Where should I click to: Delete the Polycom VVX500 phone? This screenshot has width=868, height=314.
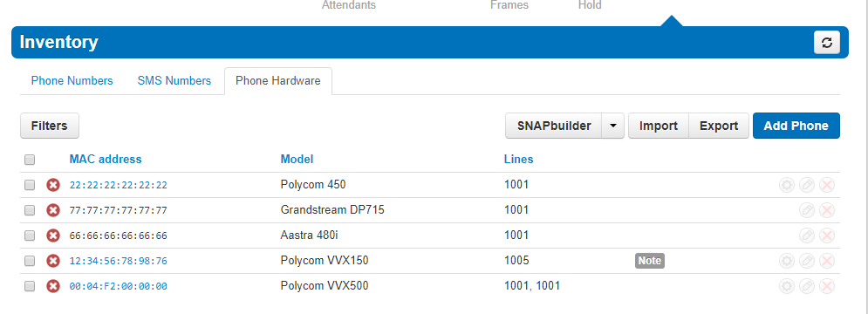coord(827,286)
